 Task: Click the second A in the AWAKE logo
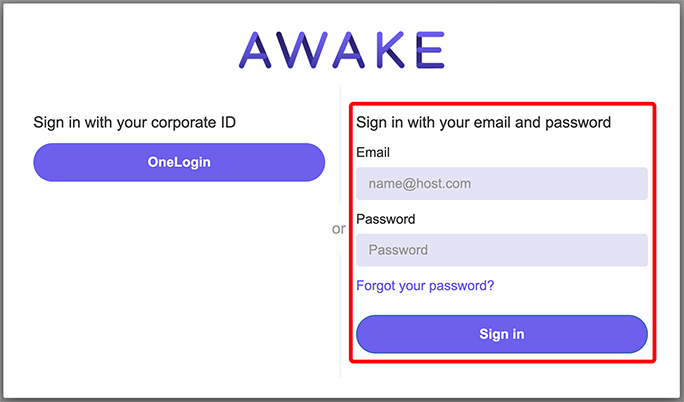tap(349, 50)
